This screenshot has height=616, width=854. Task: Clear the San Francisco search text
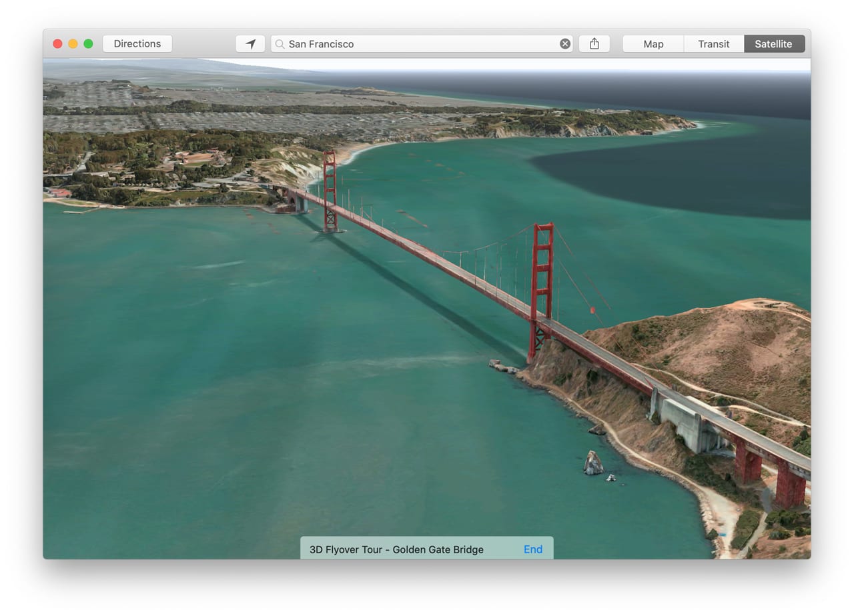pyautogui.click(x=565, y=44)
